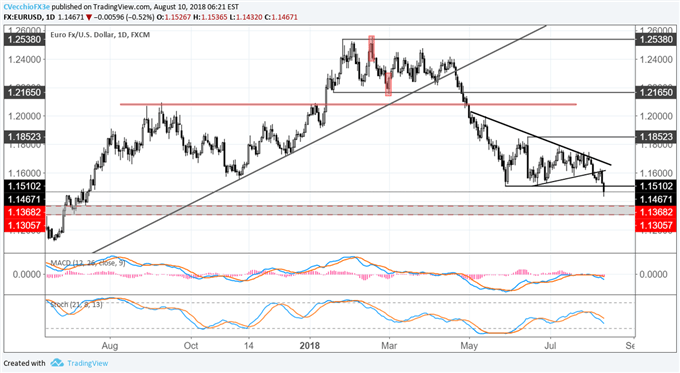Click the Aug date axis label
Screen dimensions: 680x373
[110, 346]
